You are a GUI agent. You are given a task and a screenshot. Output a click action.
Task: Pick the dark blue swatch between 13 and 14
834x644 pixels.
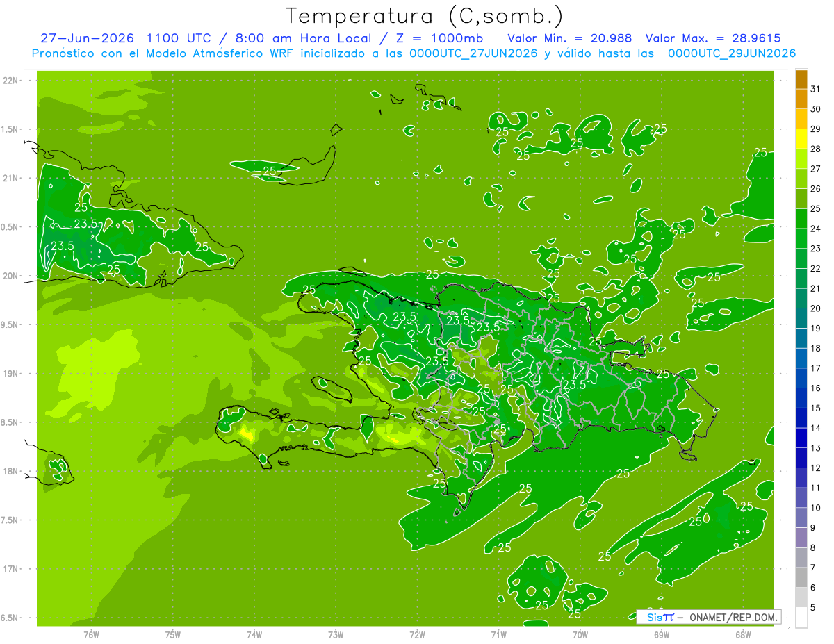(x=801, y=438)
